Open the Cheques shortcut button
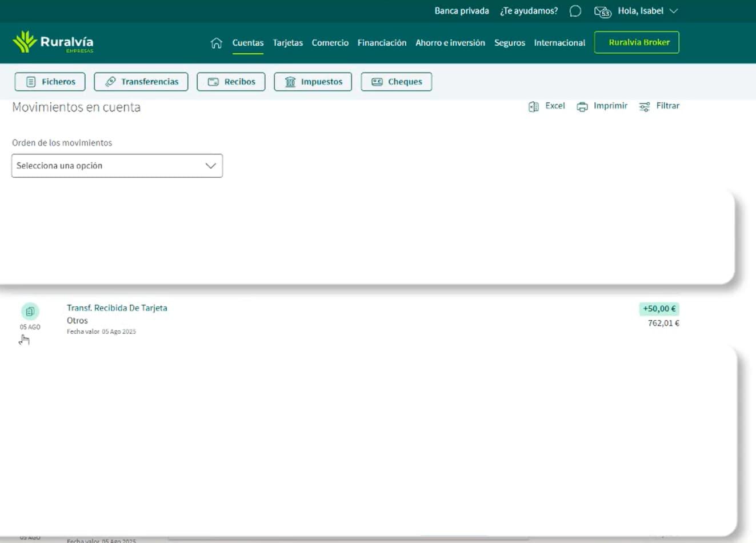 coord(397,82)
